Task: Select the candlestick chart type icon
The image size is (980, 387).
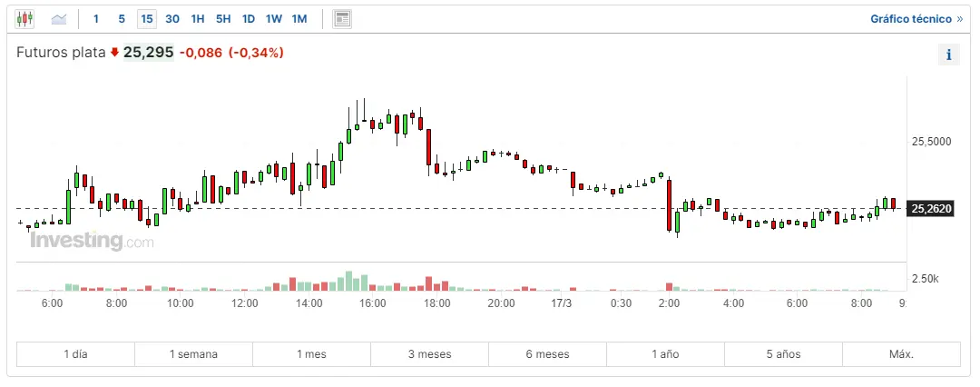Action: [25, 18]
